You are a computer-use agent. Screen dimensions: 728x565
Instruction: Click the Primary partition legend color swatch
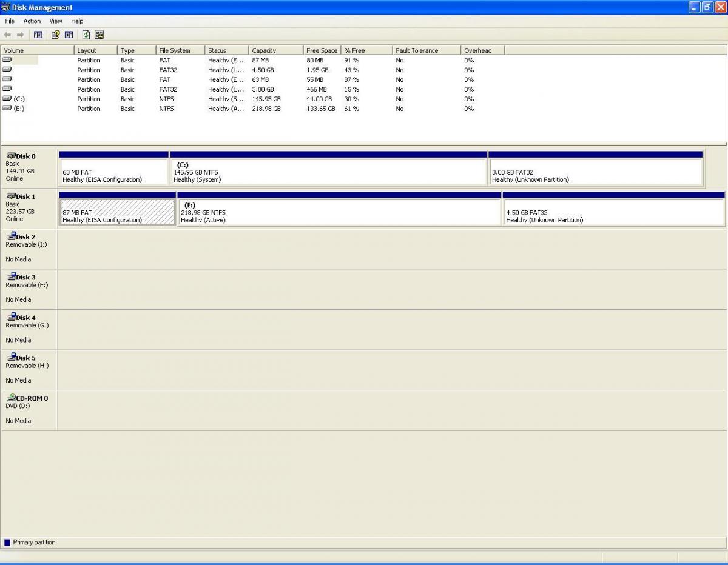point(7,543)
